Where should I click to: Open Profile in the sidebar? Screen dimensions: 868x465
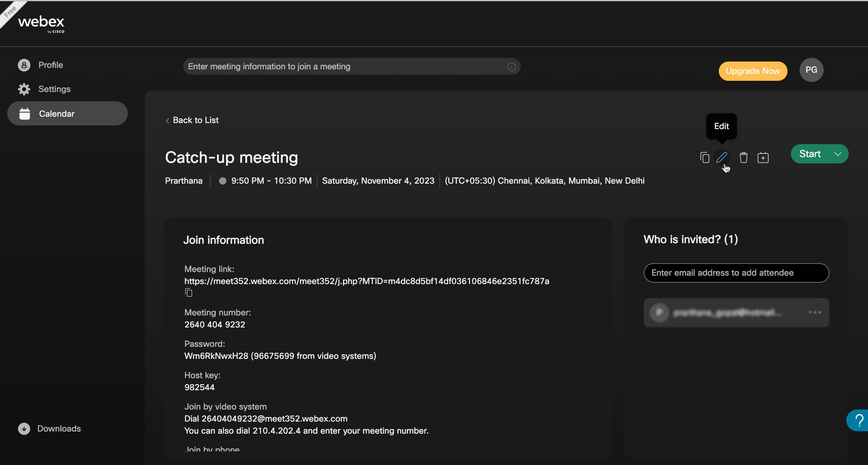50,65
